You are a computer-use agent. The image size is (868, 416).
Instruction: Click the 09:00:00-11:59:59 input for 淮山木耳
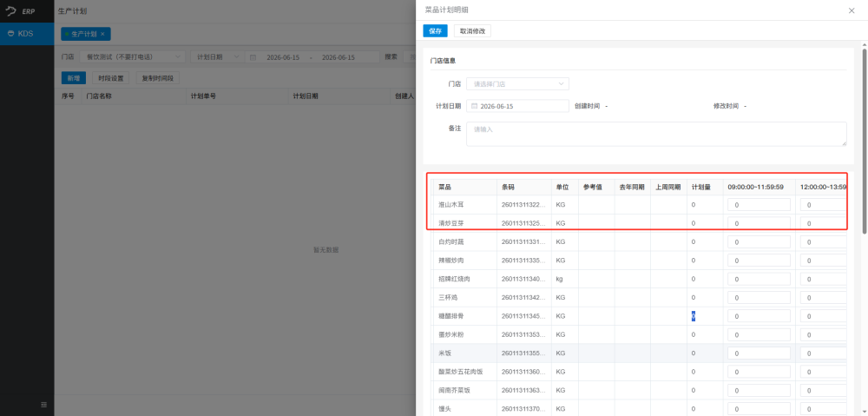[759, 205]
